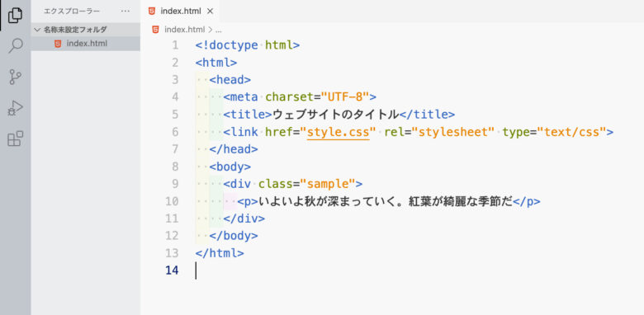The height and width of the screenshot is (315, 644).
Task: Click the HTML5 icon on the index.html tab
Action: coord(152,12)
